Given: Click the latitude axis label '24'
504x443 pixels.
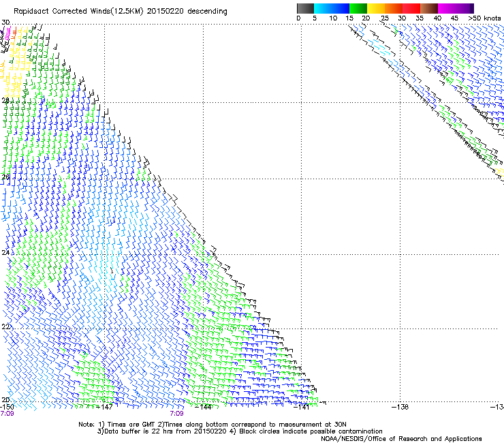Looking at the screenshot, I should click(x=5, y=253).
